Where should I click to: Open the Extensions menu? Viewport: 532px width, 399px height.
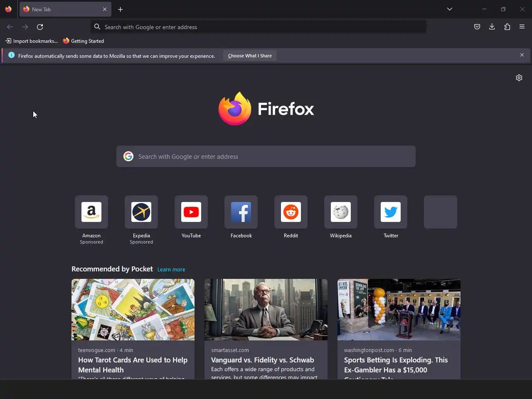507,27
